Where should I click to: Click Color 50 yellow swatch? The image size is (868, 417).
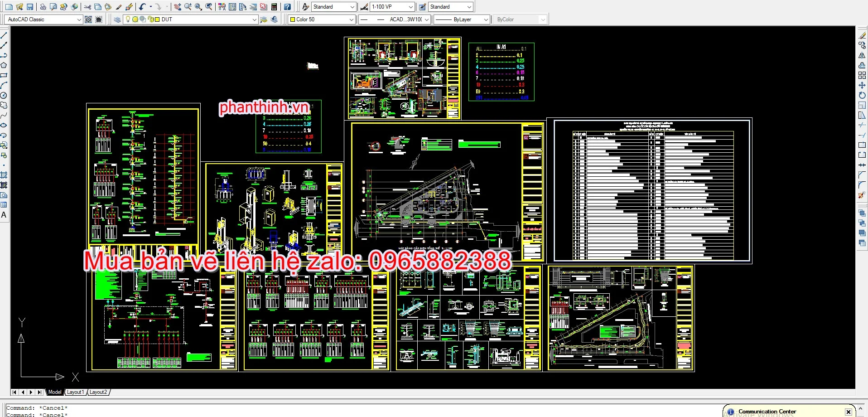[x=293, y=19]
